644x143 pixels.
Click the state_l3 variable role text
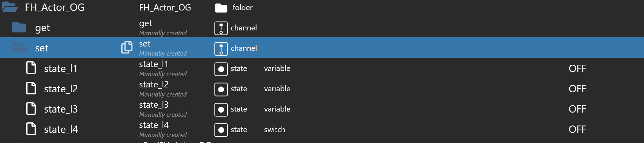point(277,109)
